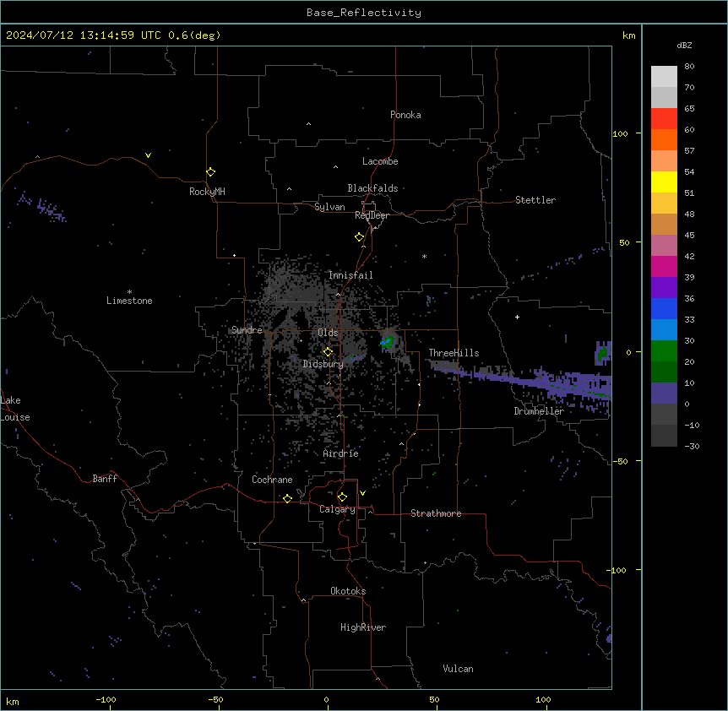Select the dark gray 0 to -10 swatch

click(x=664, y=415)
